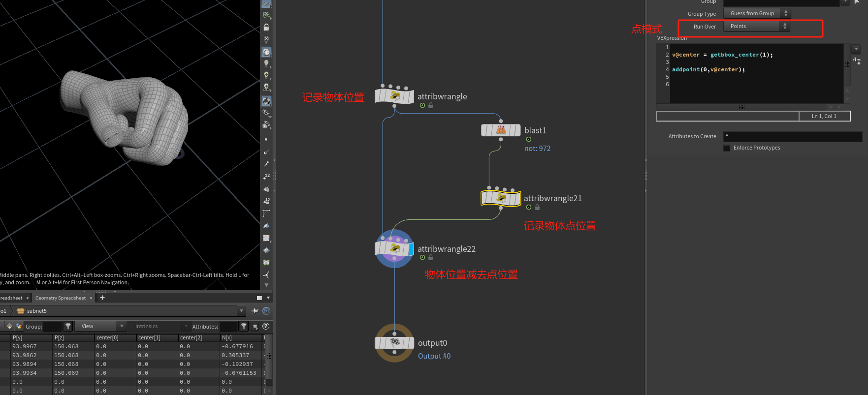Viewport: 868px width, 395px height.
Task: Click the blast1 node icon
Action: click(501, 130)
